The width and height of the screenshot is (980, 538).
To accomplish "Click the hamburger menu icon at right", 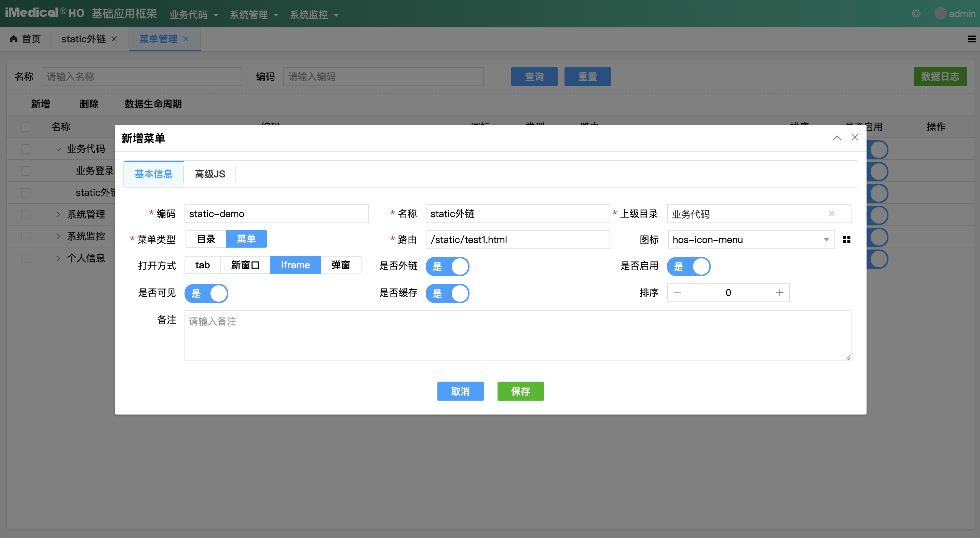I will point(971,39).
